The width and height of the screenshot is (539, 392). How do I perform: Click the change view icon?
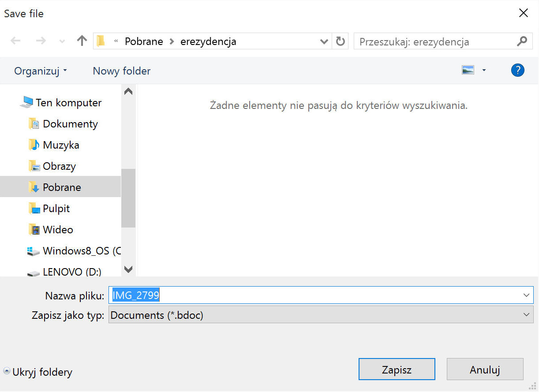pos(468,70)
